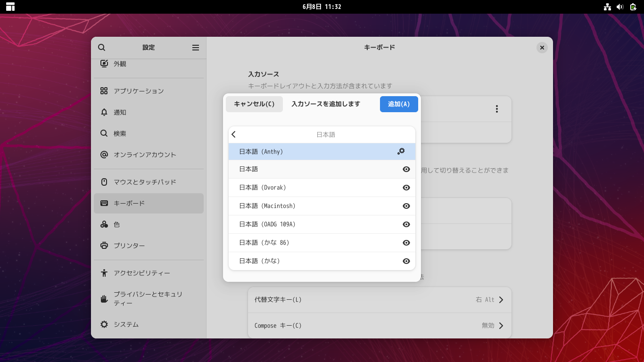Open the three-dot menu of input source

point(496,109)
